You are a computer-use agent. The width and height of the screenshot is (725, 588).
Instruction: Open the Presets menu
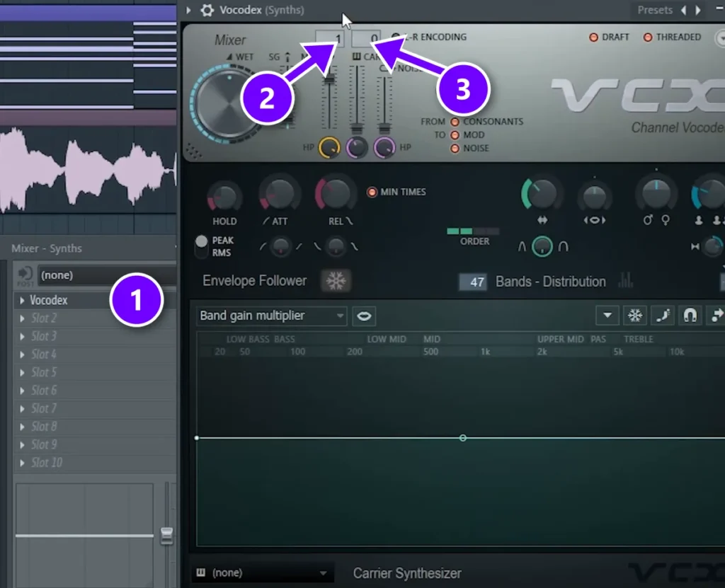tap(655, 10)
